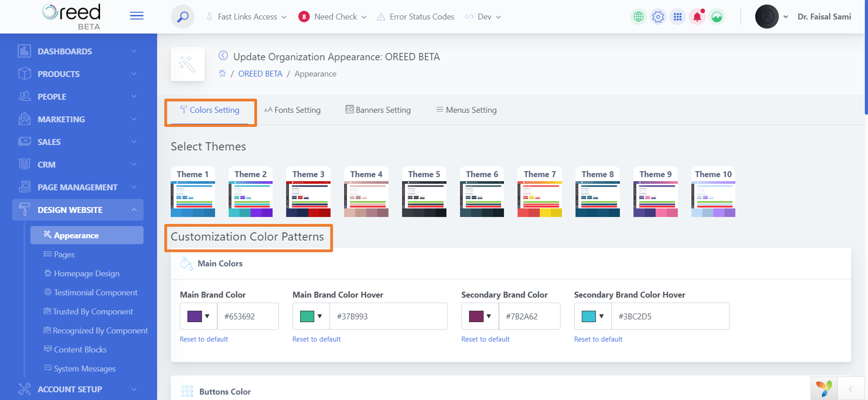This screenshot has height=400, width=868.
Task: Open the Appearance sidebar item
Action: (x=87, y=235)
